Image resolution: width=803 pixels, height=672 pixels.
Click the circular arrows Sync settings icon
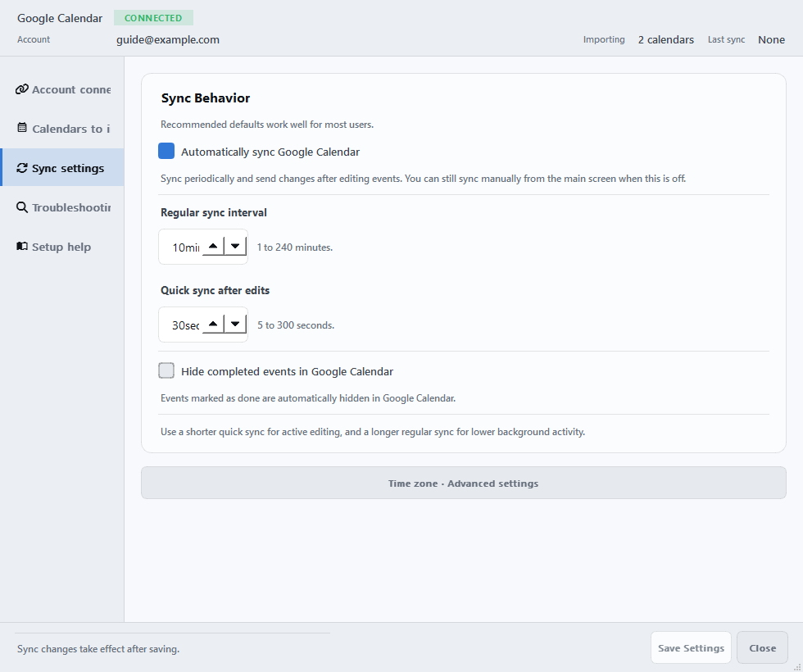pos(21,168)
